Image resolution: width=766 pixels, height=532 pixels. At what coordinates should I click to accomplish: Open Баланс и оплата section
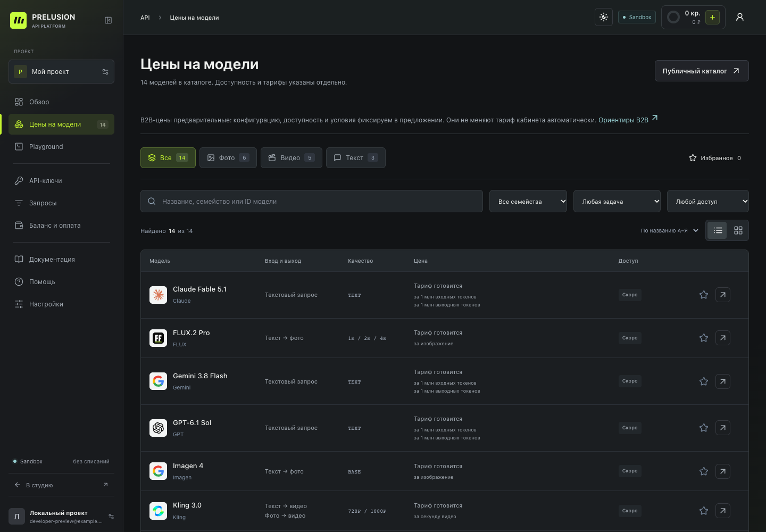(61, 226)
